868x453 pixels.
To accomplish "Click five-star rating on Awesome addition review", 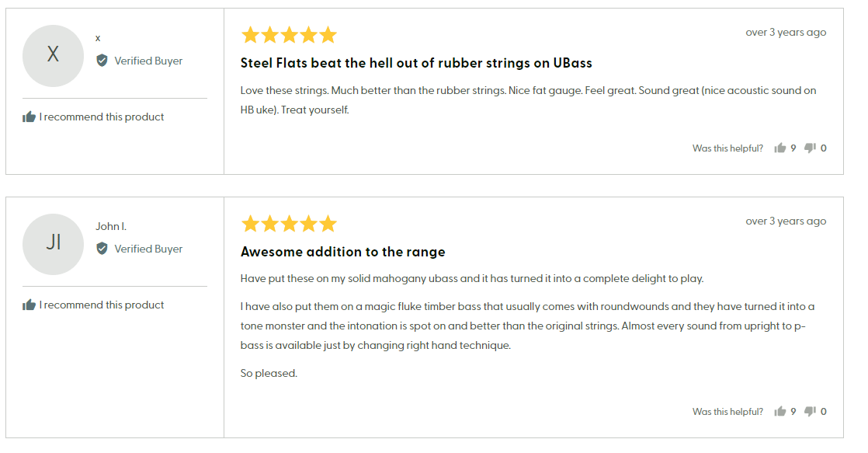I will 289,224.
